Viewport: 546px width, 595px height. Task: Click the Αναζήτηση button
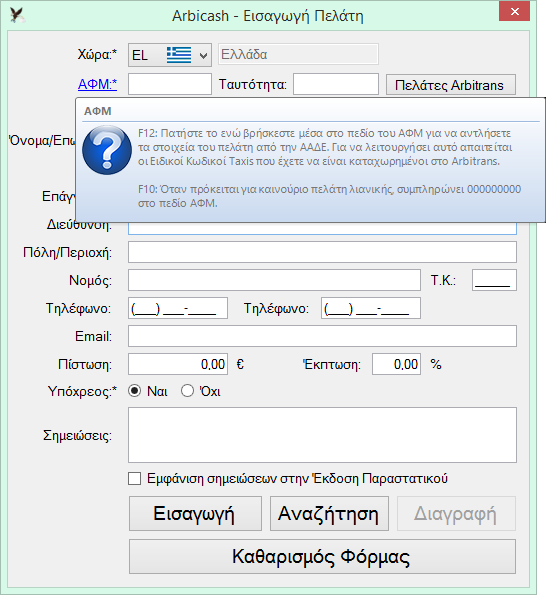tap(329, 513)
